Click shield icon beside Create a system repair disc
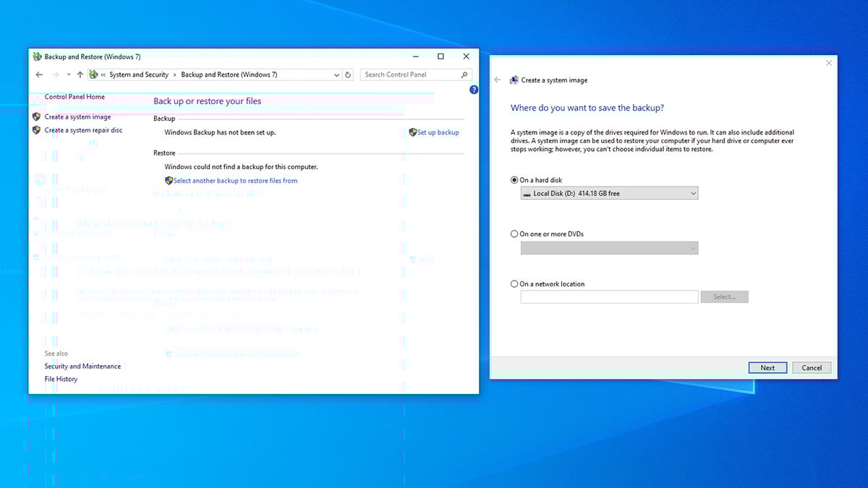 [x=37, y=130]
